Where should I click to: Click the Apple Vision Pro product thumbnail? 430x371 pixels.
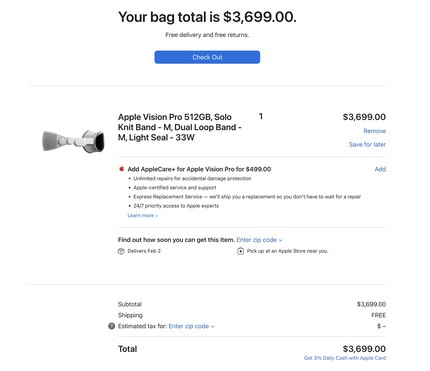click(73, 141)
